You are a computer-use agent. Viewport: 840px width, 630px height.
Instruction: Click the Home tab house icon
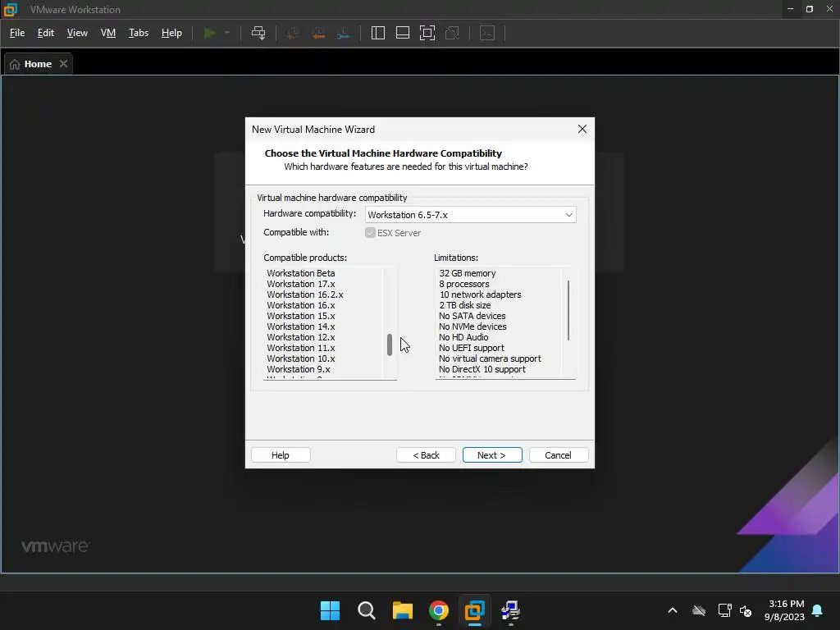[x=15, y=64]
